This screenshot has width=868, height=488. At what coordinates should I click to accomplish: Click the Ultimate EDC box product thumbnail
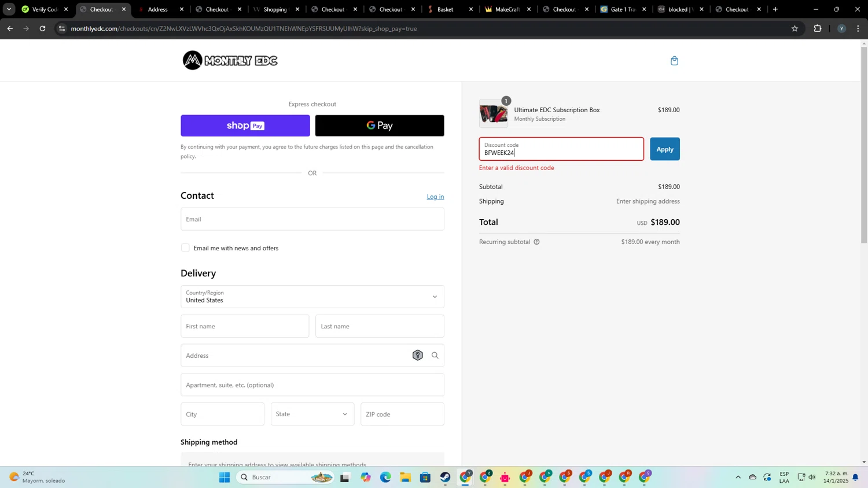(x=494, y=113)
